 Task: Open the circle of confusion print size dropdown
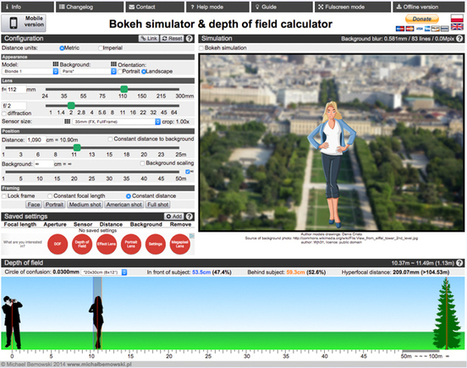coord(104,272)
